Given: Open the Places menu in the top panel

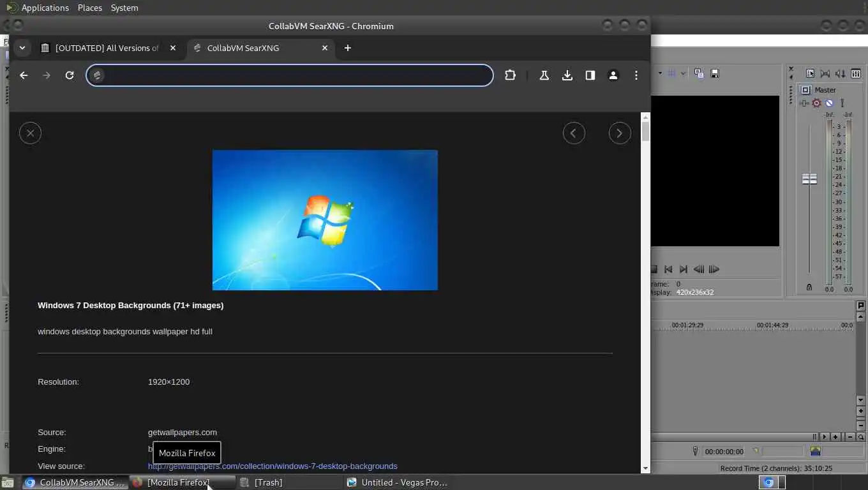Looking at the screenshot, I should click(90, 8).
